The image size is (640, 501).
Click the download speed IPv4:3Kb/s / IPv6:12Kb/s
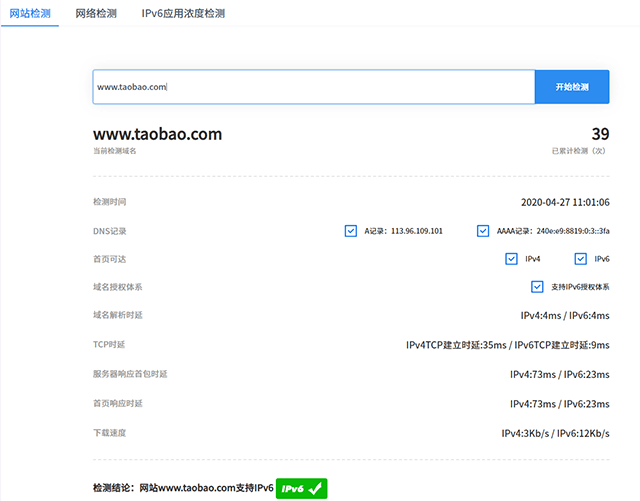tap(556, 433)
